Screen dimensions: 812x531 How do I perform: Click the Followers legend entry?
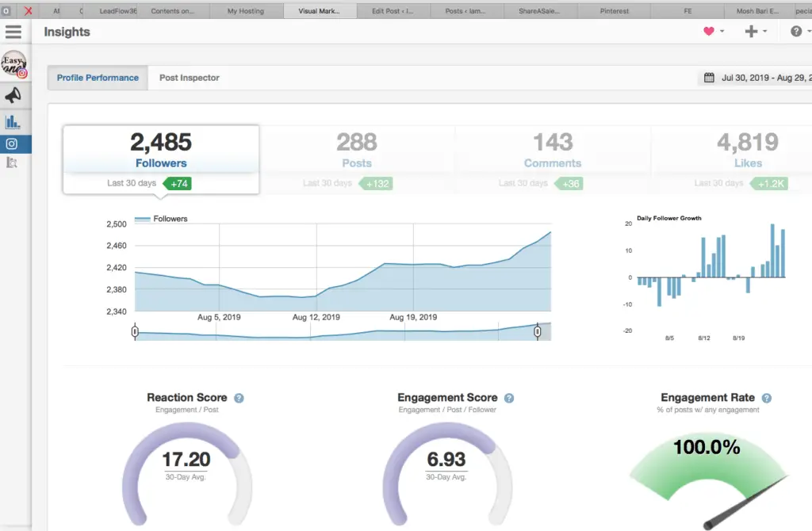(x=161, y=219)
